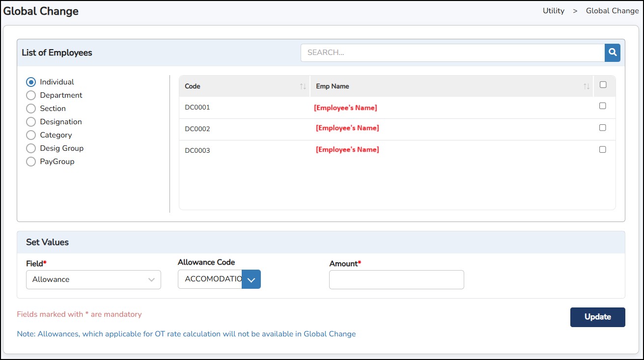Viewport: 644px width, 360px height.
Task: Click inside the employee SEARCH box
Action: click(x=452, y=53)
